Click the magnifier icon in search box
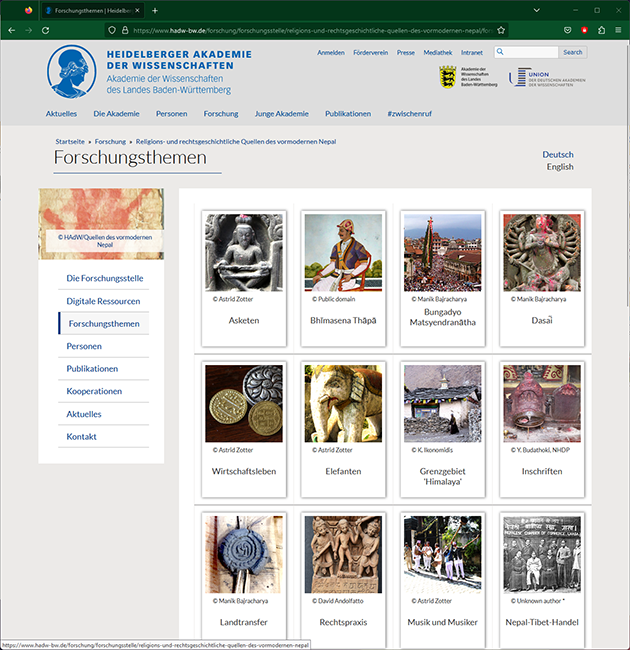The image size is (630, 650). click(500, 52)
